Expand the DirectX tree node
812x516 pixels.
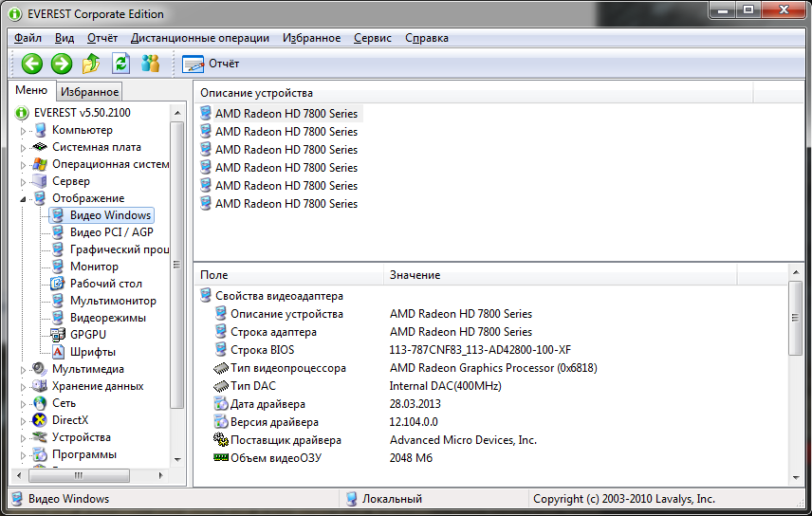(x=23, y=421)
